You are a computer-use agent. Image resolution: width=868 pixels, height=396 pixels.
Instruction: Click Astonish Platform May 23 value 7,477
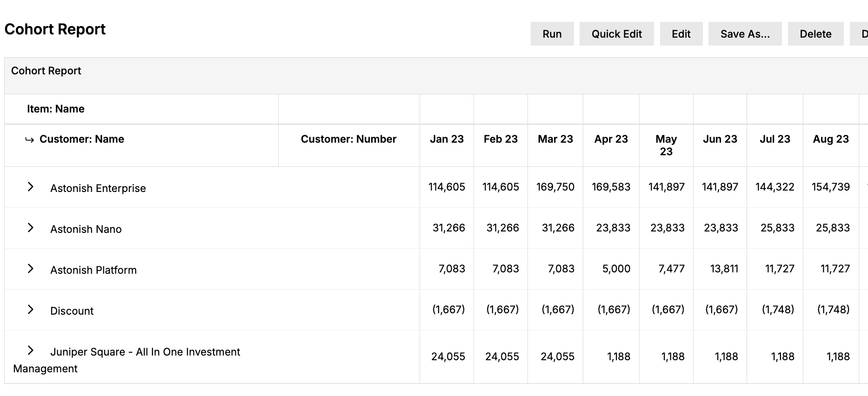click(x=671, y=269)
